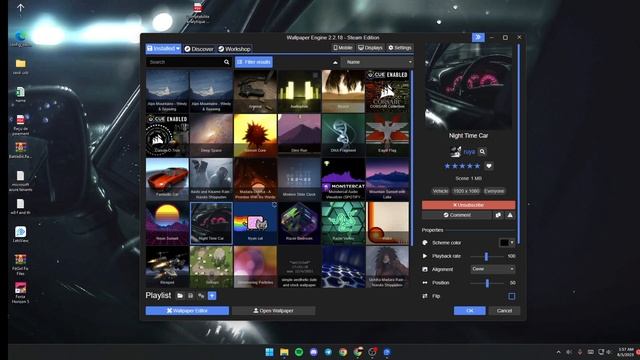Image resolution: width=640 pixels, height=360 pixels.
Task: Open the nya author link
Action: [469, 151]
